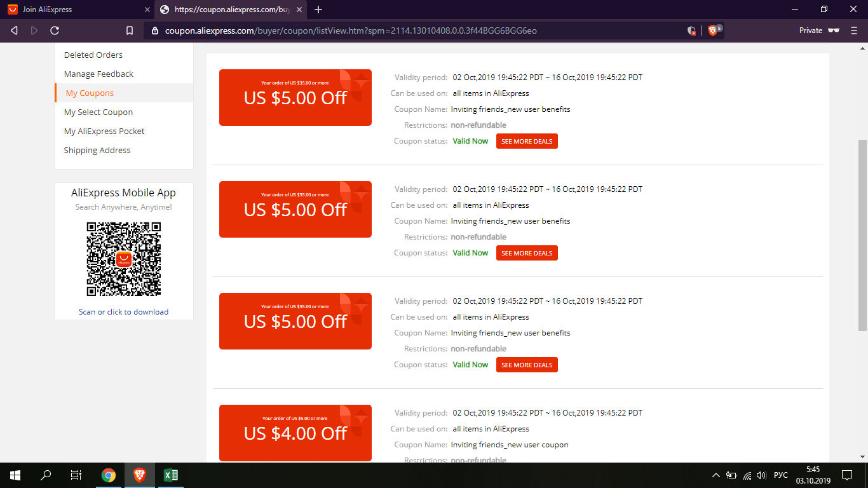The image size is (868, 488).
Task: Click the third US $5.00 Off coupon card
Action: click(x=295, y=321)
